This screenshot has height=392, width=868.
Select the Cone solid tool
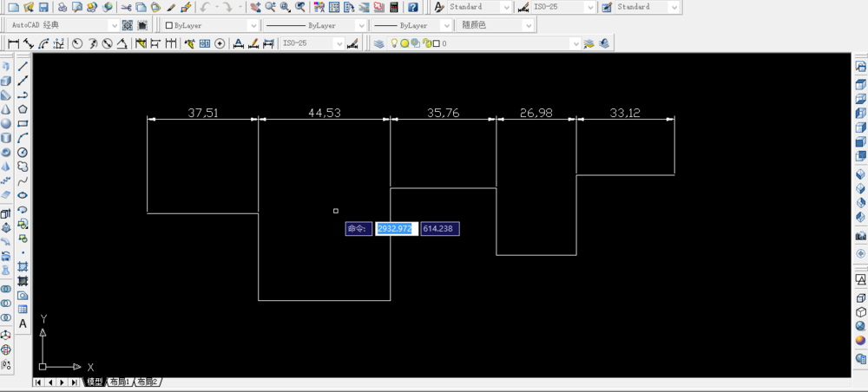click(x=6, y=109)
